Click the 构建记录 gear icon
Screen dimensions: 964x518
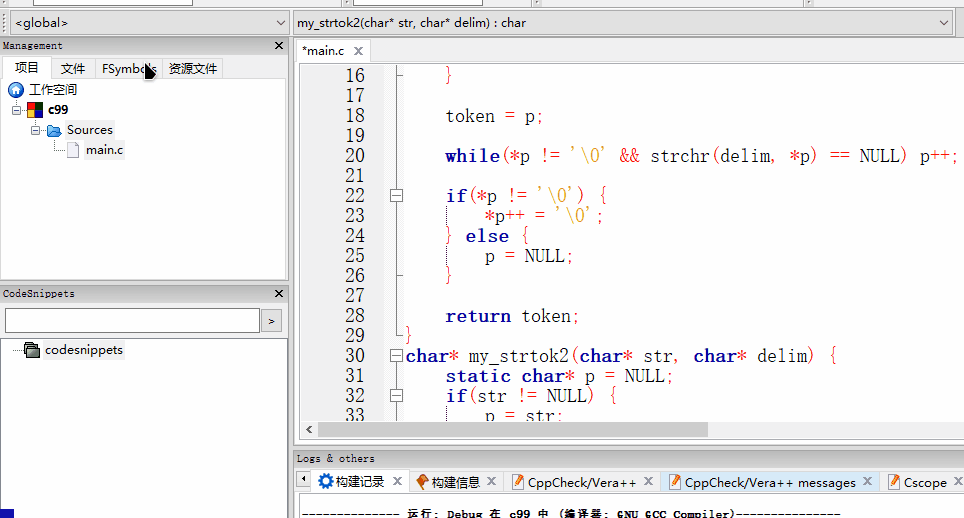(x=325, y=481)
